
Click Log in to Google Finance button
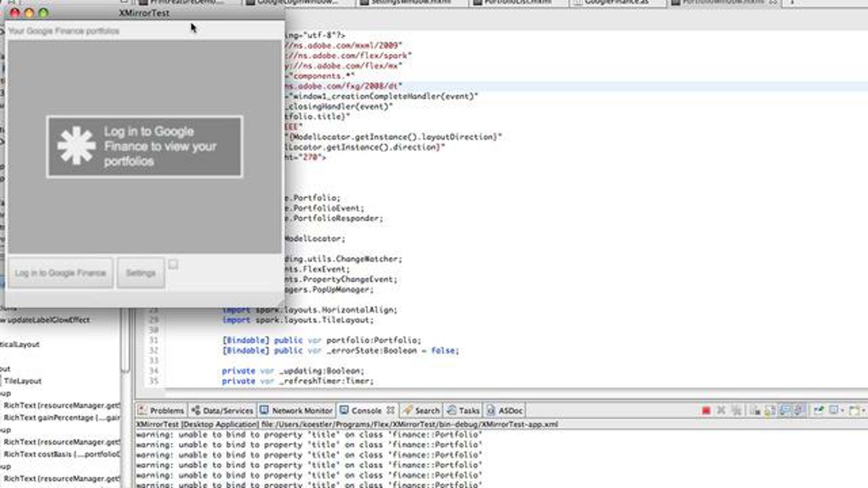click(61, 273)
